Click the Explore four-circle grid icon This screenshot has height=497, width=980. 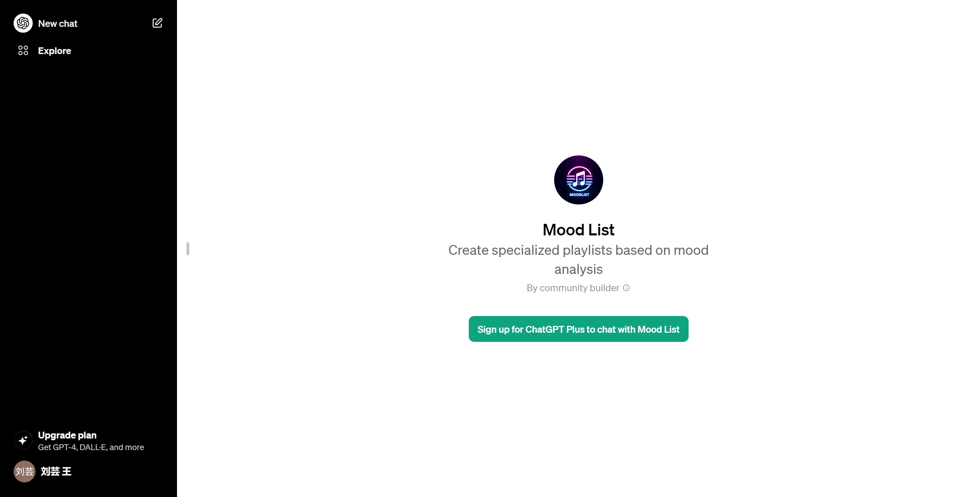pos(23,51)
